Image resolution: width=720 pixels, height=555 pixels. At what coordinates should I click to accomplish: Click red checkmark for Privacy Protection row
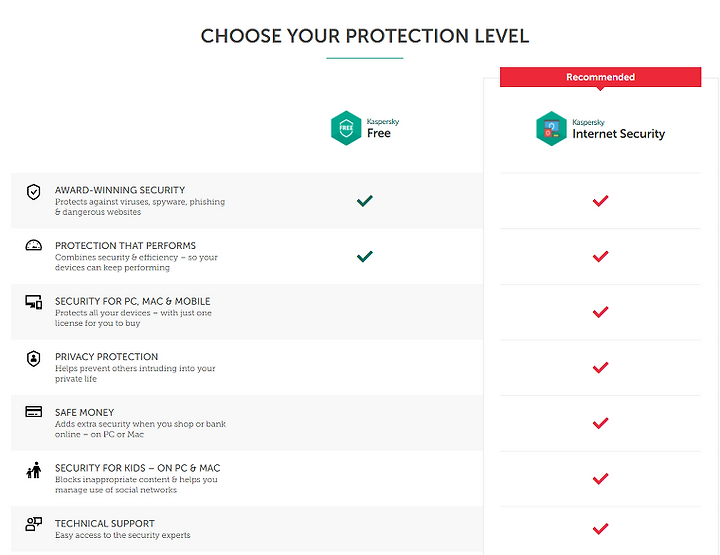coord(600,367)
